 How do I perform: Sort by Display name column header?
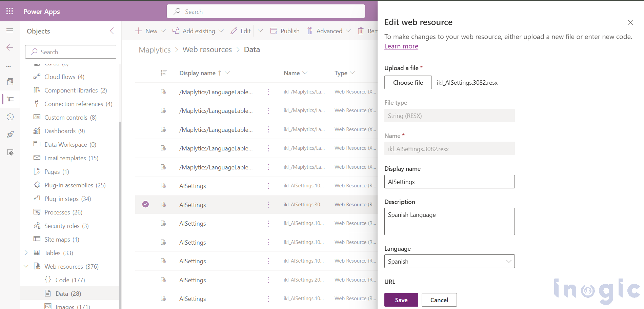click(197, 73)
